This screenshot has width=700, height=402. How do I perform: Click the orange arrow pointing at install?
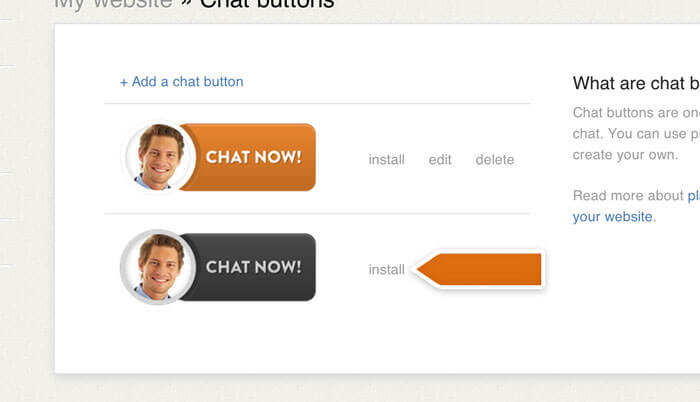click(x=479, y=269)
